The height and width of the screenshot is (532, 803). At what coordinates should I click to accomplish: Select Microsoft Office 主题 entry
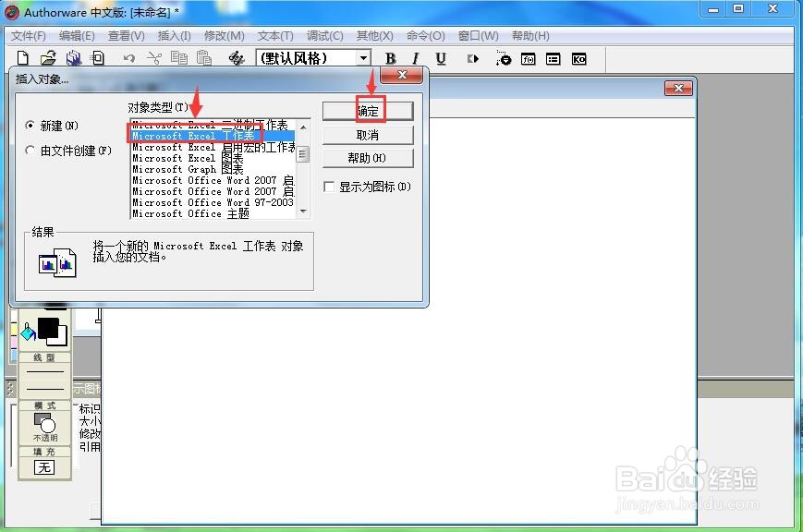(213, 213)
